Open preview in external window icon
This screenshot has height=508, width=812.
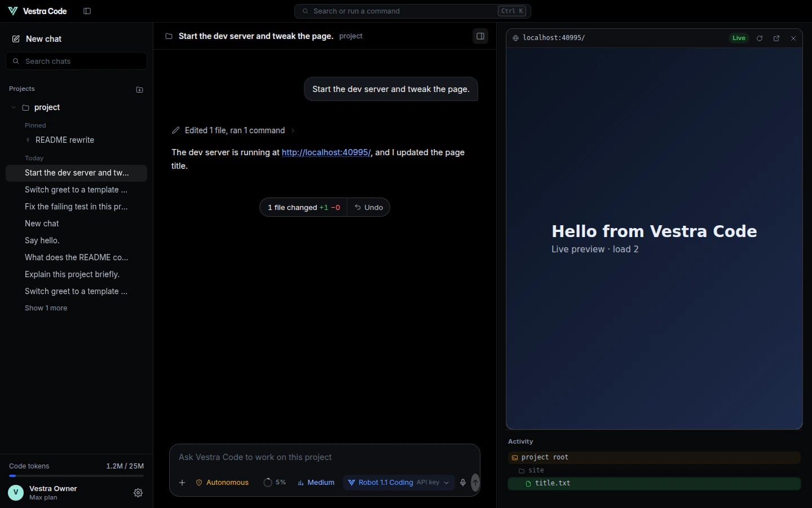776,38
